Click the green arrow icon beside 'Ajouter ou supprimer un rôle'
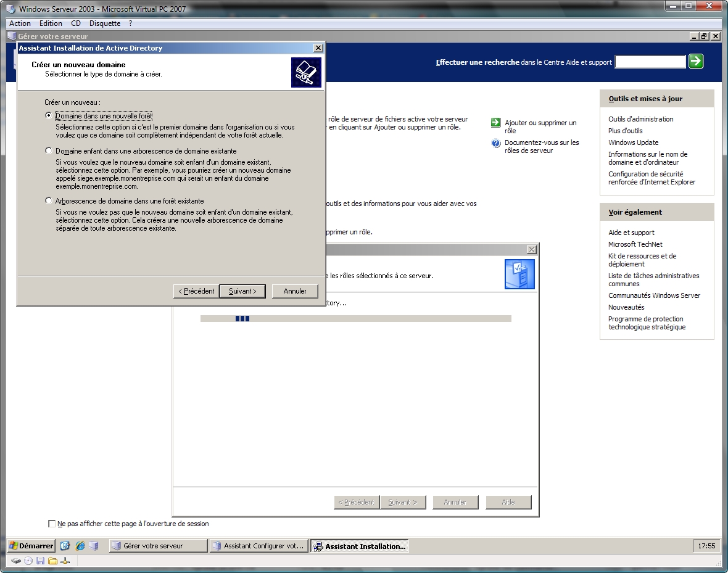This screenshot has height=573, width=728. (495, 123)
